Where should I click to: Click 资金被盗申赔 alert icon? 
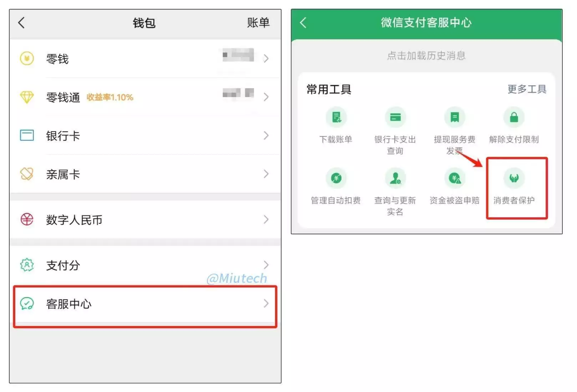pyautogui.click(x=454, y=178)
